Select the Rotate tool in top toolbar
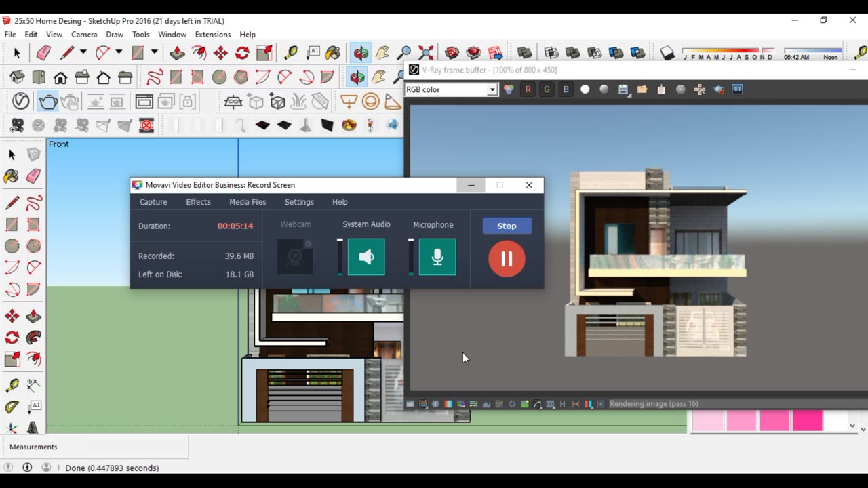 (x=242, y=53)
